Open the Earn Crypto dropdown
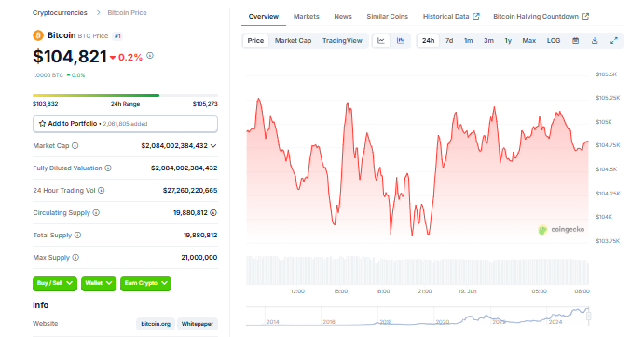Screen dimensions: 644x337 [x=145, y=283]
